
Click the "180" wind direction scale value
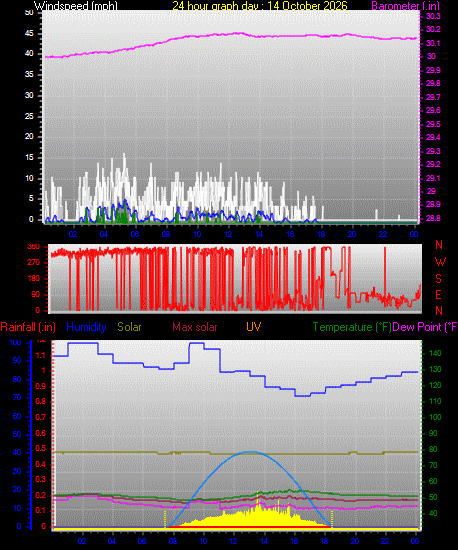pyautogui.click(x=34, y=279)
